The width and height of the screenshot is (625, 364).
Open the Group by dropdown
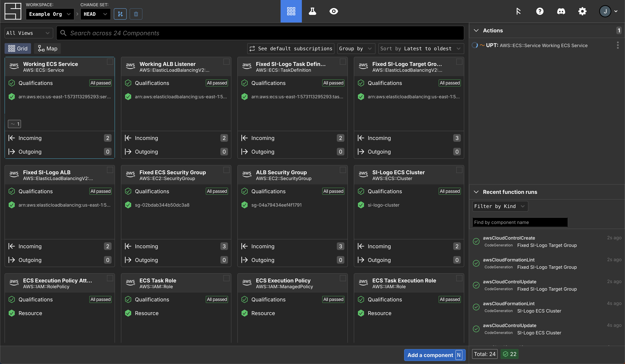[x=356, y=48]
